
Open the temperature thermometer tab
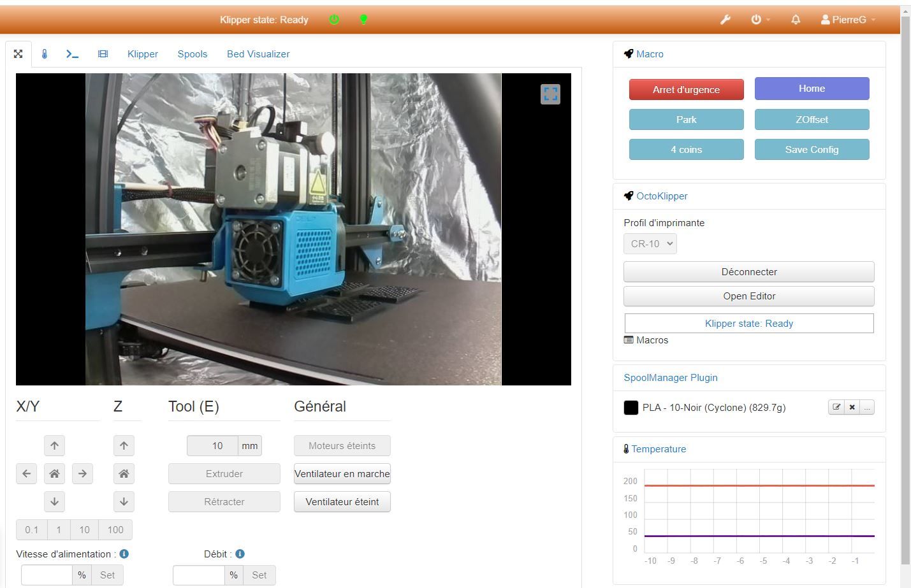45,54
